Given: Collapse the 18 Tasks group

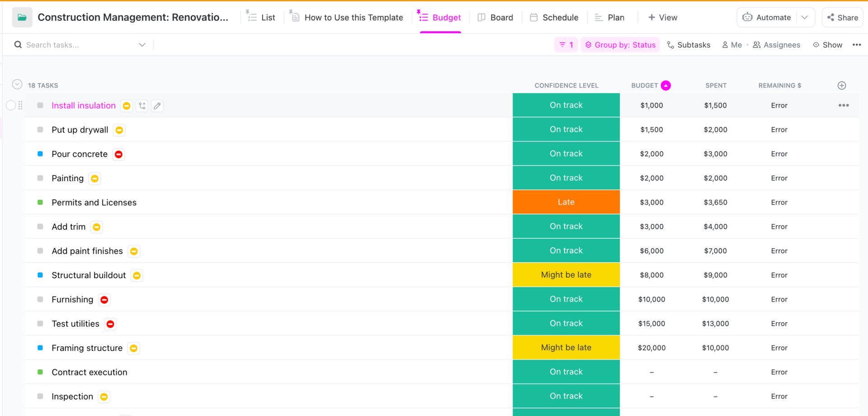Looking at the screenshot, I should tap(17, 85).
